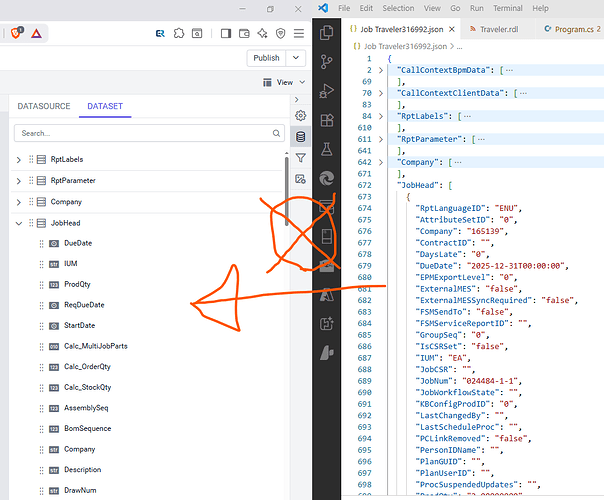Click the search magnifier in dataset search

point(276,133)
